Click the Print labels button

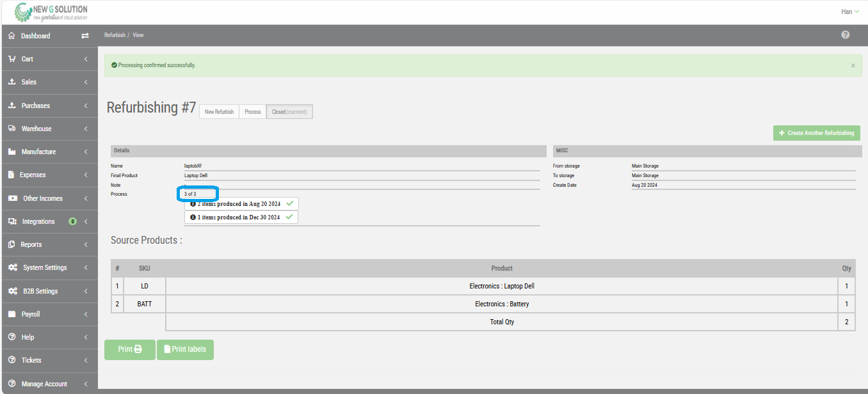coord(185,350)
